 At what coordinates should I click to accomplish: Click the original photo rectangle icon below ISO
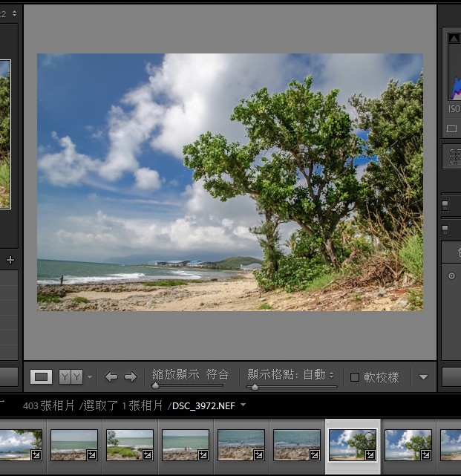451,128
